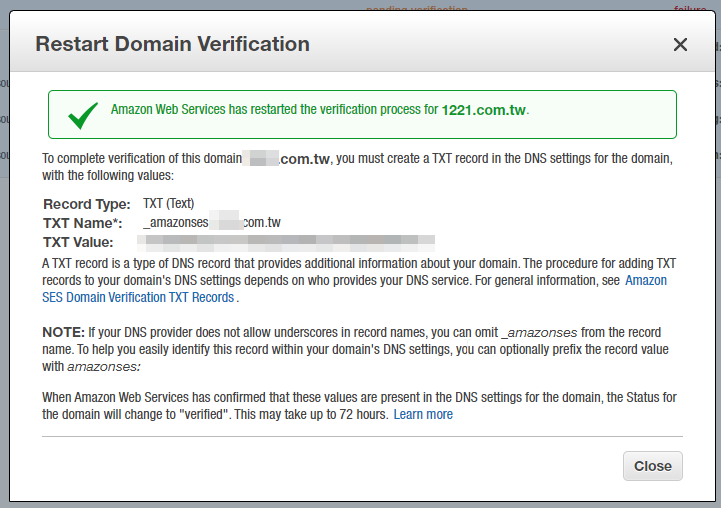Select the italic amazonses: prefix text
The height and width of the screenshot is (508, 721).
click(104, 366)
